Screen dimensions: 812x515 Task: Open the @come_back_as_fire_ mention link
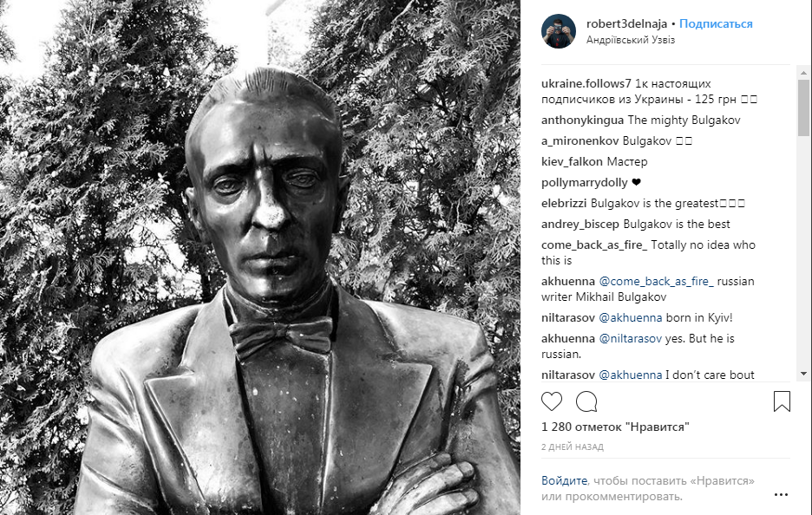tap(656, 281)
